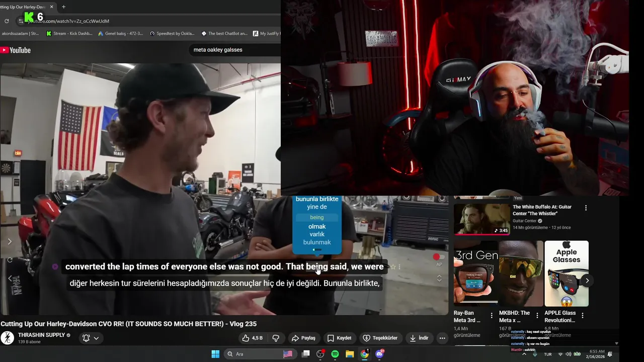Image resolution: width=644 pixels, height=362 pixels.
Task: Toggle the AP autoplay switch on video
Action: coord(439,257)
